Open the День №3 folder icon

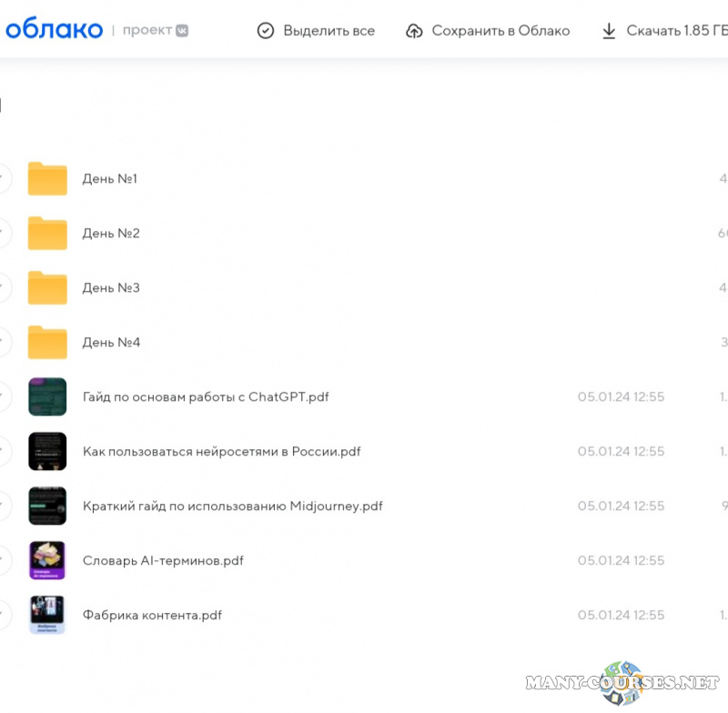pos(47,288)
